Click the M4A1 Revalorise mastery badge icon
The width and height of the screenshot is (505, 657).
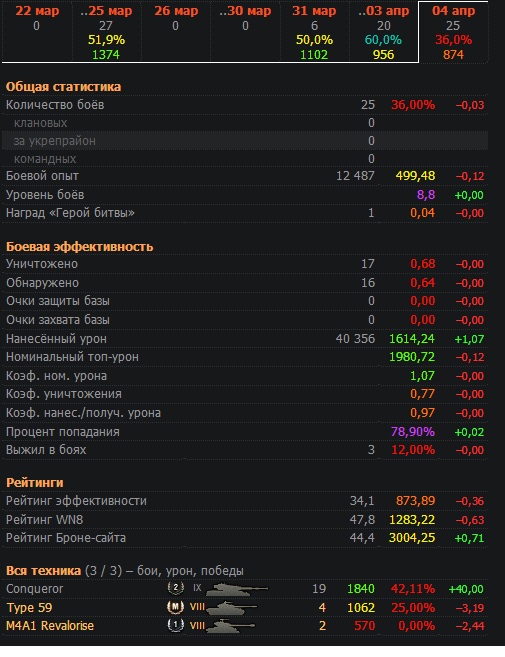click(x=176, y=625)
